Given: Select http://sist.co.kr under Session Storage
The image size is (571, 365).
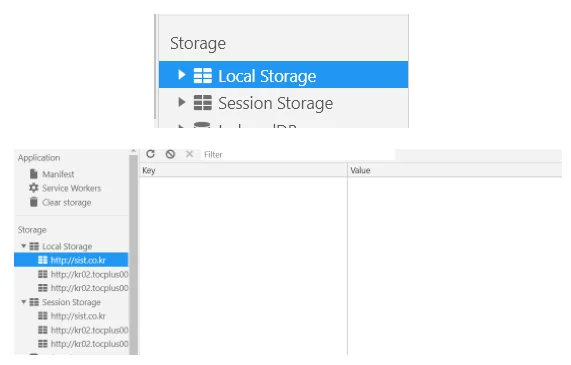Looking at the screenshot, I should [78, 316].
